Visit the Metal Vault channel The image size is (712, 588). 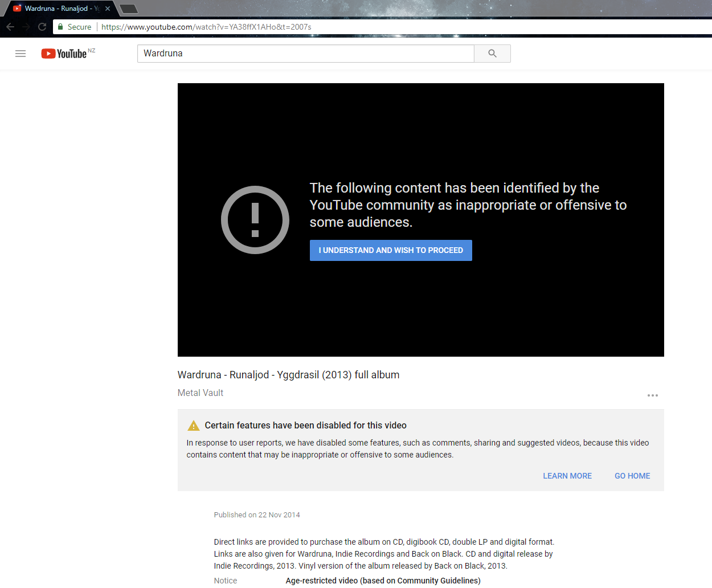coord(200,393)
